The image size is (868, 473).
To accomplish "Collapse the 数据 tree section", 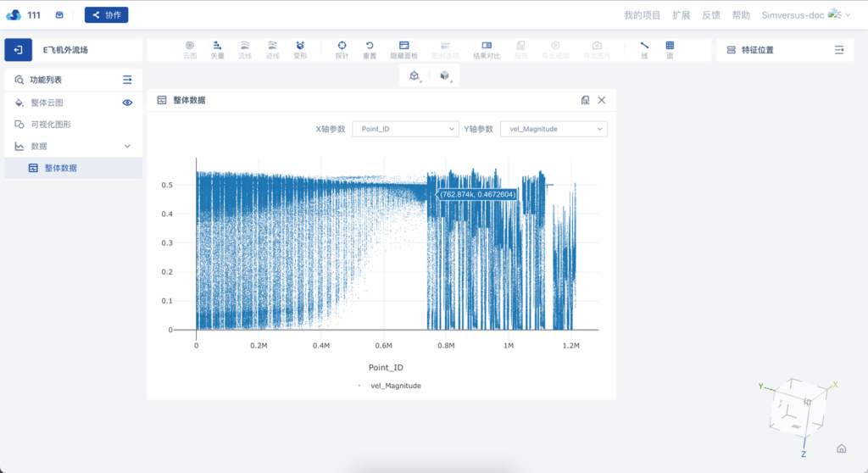I will (x=128, y=147).
